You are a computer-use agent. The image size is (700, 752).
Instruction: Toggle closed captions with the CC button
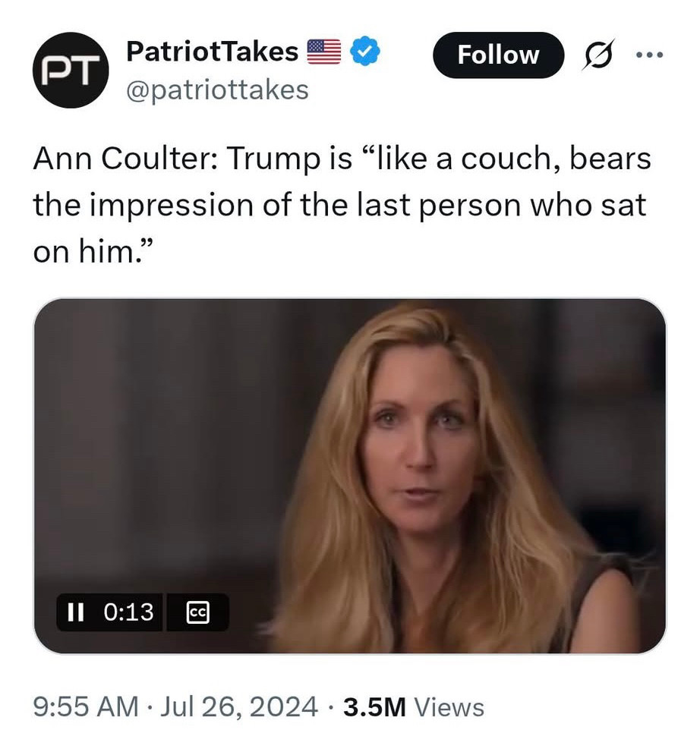coord(197,612)
